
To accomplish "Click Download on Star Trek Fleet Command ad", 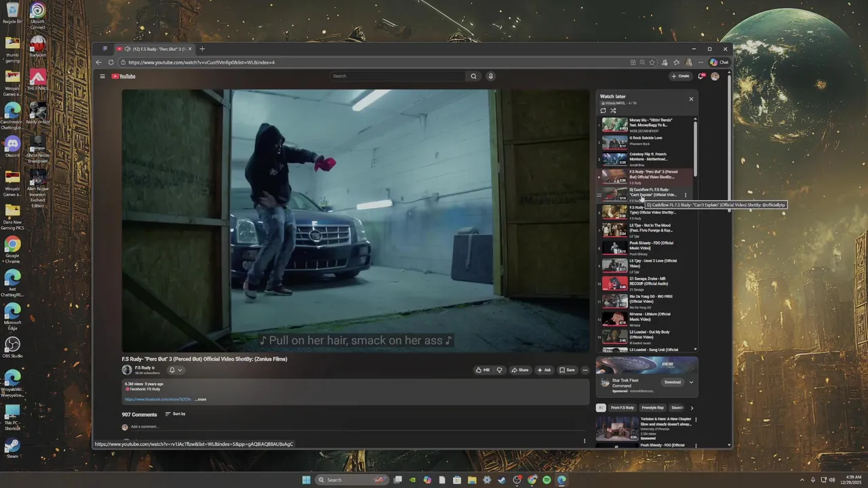I will pos(672,382).
